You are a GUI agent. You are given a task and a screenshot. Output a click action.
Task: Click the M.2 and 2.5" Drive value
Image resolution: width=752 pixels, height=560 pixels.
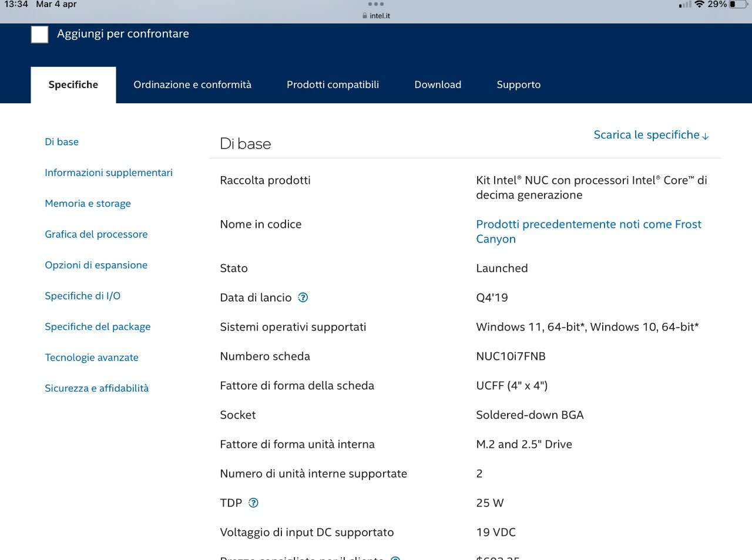(524, 444)
